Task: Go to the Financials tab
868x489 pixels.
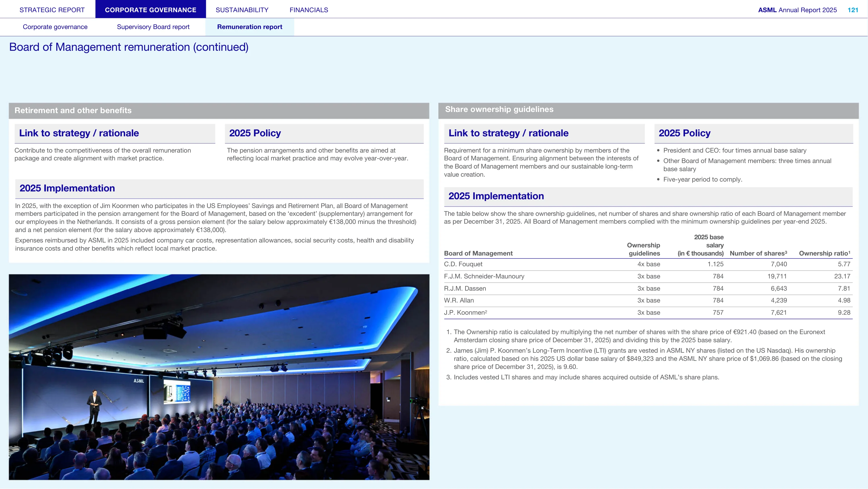Action: [x=309, y=10]
